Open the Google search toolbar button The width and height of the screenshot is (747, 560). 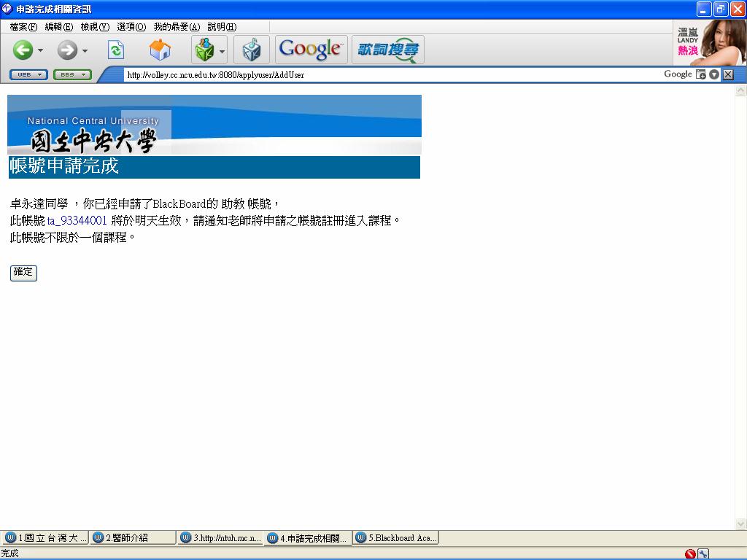[311, 50]
